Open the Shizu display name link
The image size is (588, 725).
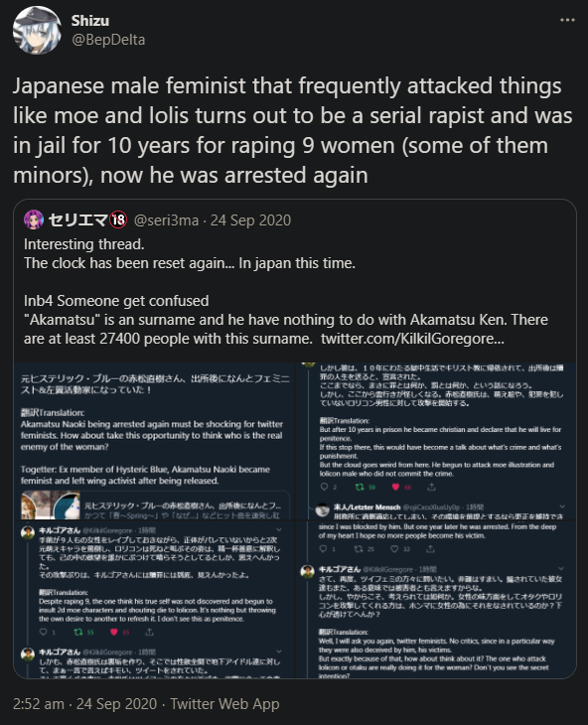(x=90, y=21)
